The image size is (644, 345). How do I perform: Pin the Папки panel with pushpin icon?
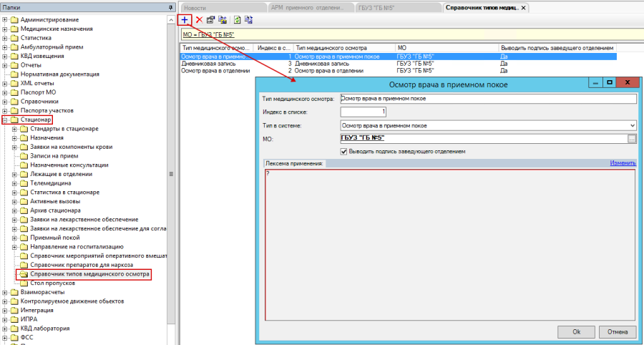pyautogui.click(x=170, y=8)
